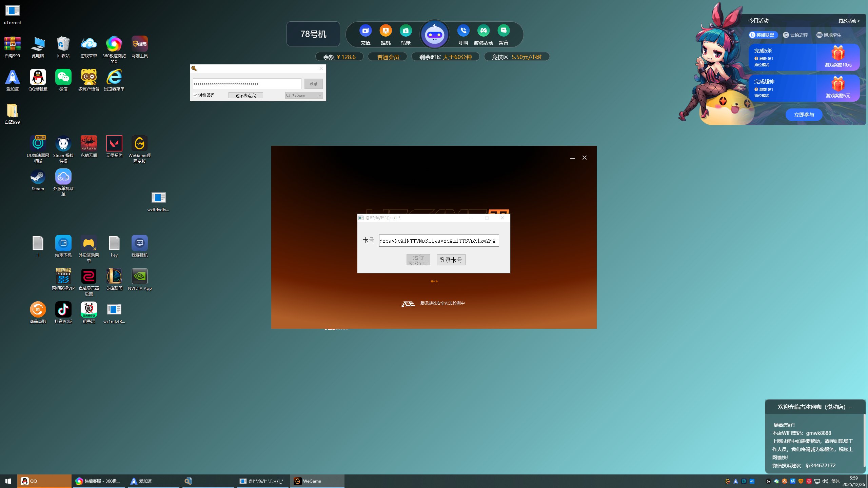The image size is (868, 488).
Task: Toggle the 过机器码 checkbox
Action: tap(195, 95)
